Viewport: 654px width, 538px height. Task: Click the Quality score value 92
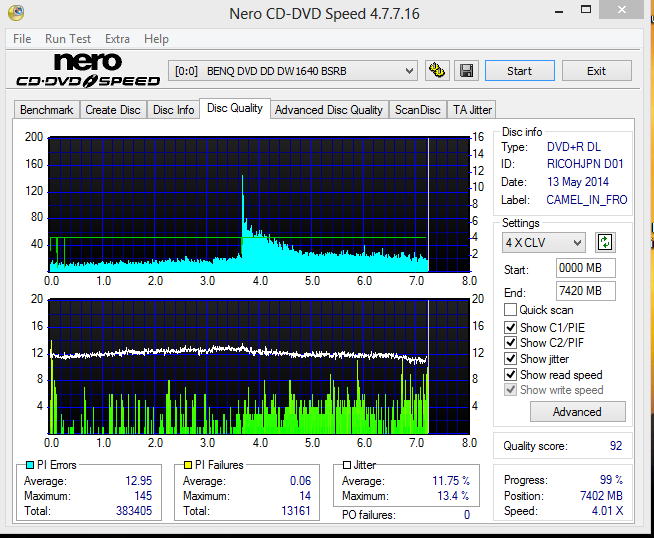point(616,446)
